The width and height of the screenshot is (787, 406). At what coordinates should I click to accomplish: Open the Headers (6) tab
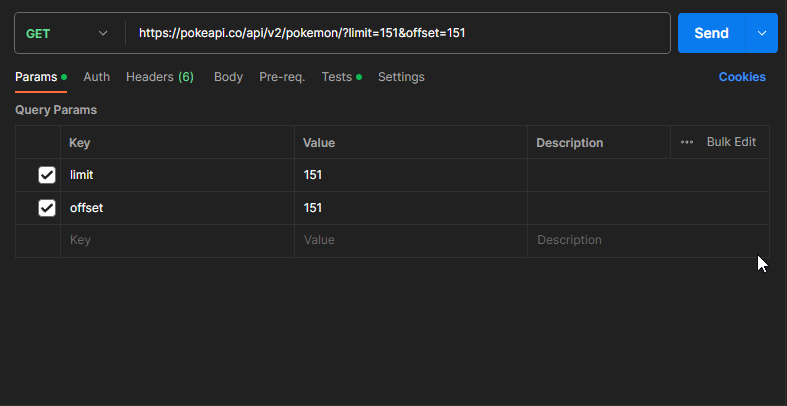pos(160,77)
